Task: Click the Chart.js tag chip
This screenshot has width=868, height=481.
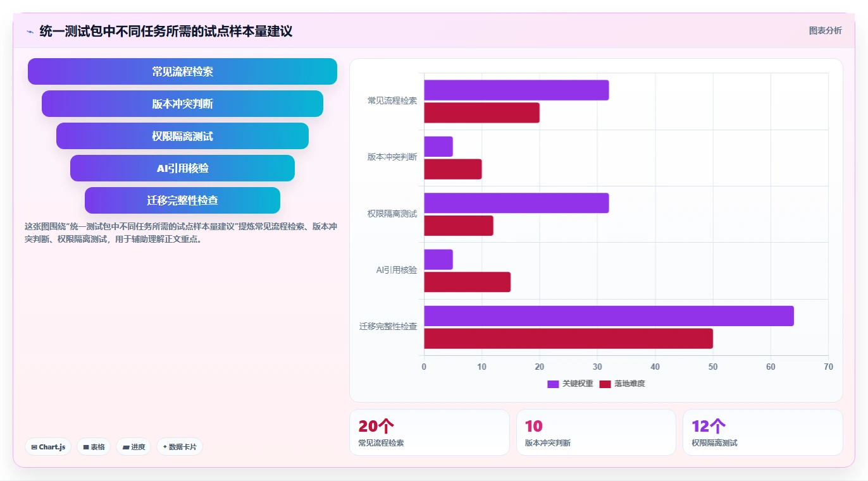Action: (48, 447)
